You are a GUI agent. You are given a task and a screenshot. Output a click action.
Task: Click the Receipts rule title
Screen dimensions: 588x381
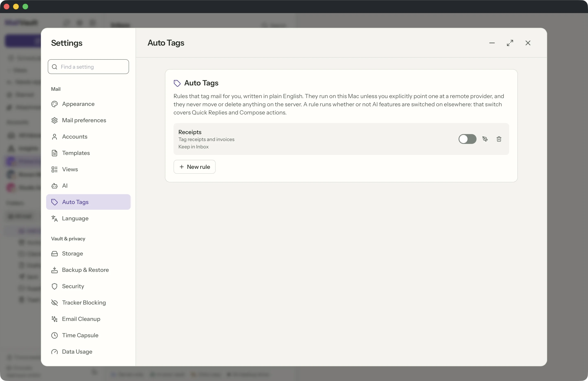pos(190,132)
